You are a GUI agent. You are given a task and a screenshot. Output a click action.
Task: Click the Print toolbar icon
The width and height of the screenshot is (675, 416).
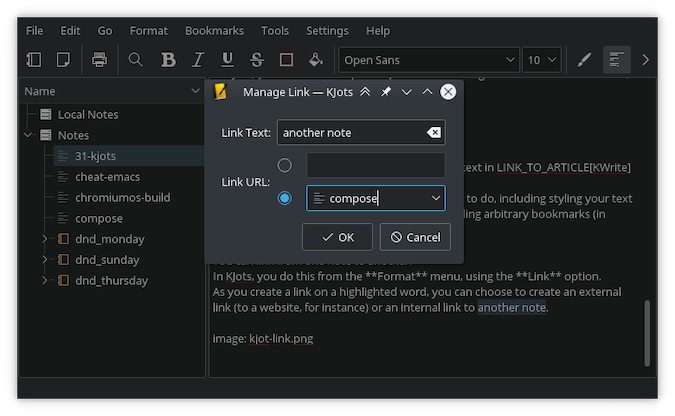tap(99, 59)
